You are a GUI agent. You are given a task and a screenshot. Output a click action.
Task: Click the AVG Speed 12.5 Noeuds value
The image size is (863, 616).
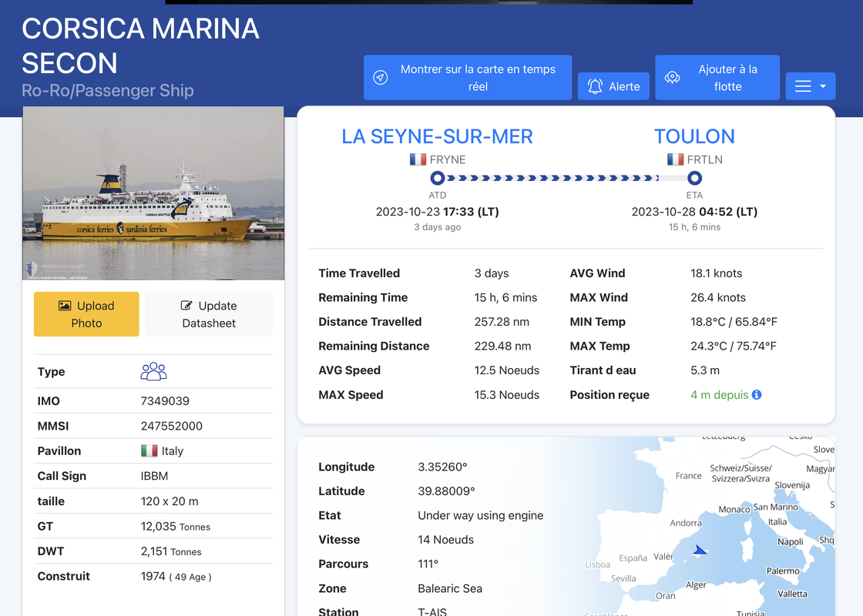click(507, 370)
